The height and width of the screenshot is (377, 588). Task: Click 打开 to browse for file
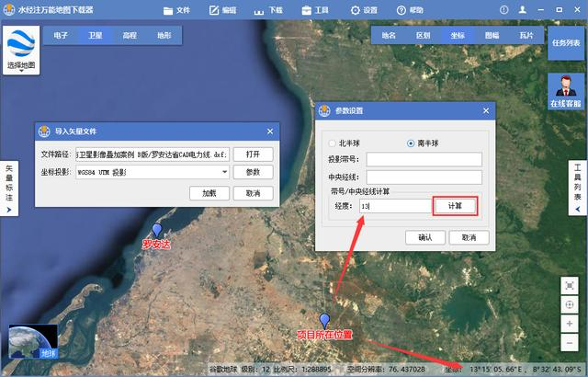[254, 154]
